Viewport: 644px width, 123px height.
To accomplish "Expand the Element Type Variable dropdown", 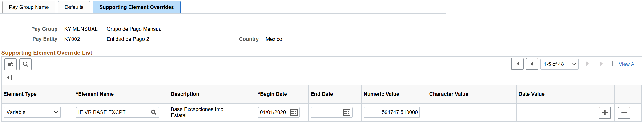I will pos(32,112).
